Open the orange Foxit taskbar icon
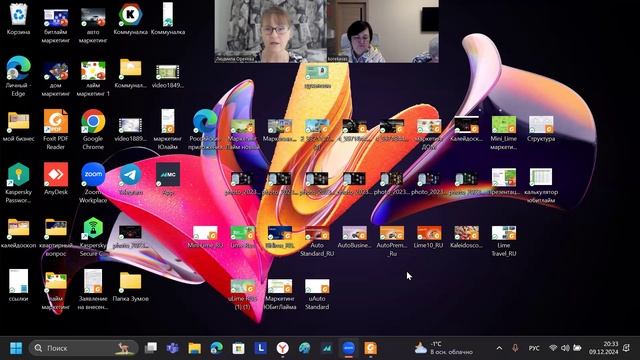640x360 pixels. point(371,348)
